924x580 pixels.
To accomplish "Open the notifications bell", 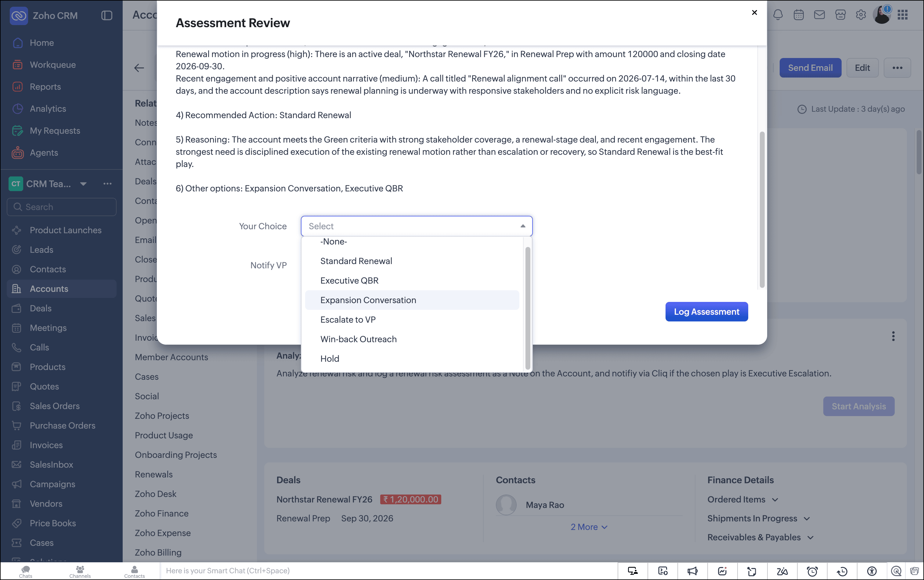I will [778, 15].
